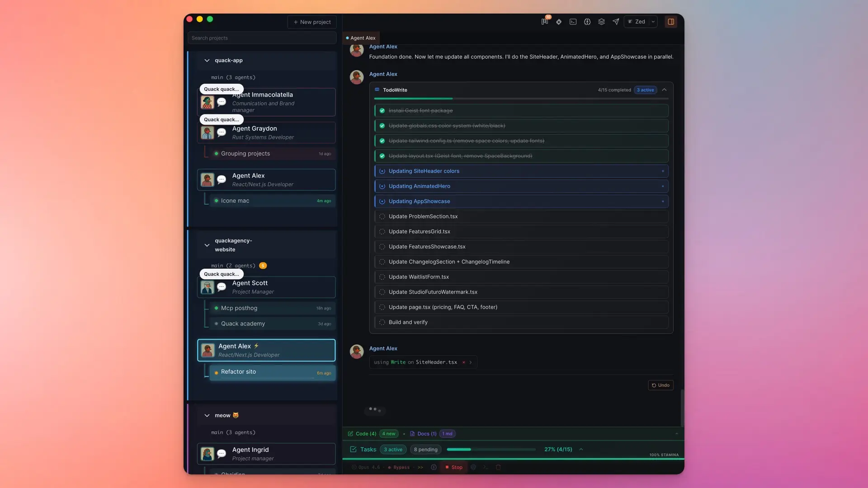Collapse the quack-app project group
Viewport: 868px width, 488px height.
(x=207, y=61)
